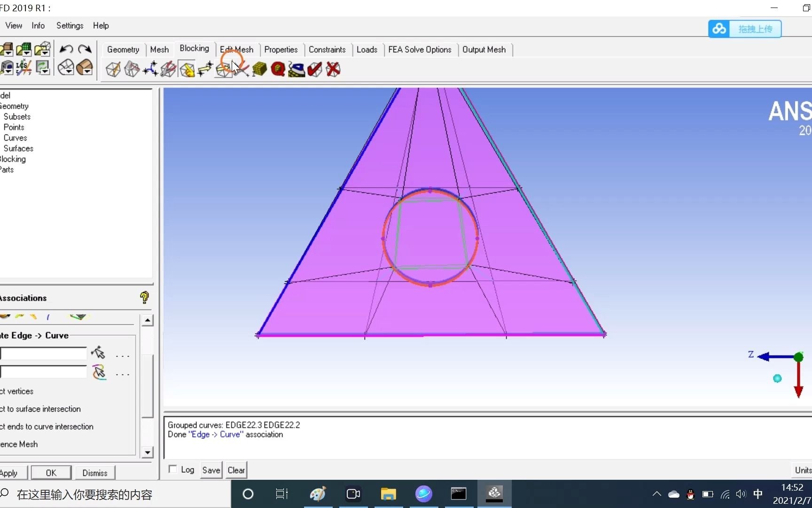Click the Undo arrow icon
The width and height of the screenshot is (812, 508).
(x=66, y=49)
